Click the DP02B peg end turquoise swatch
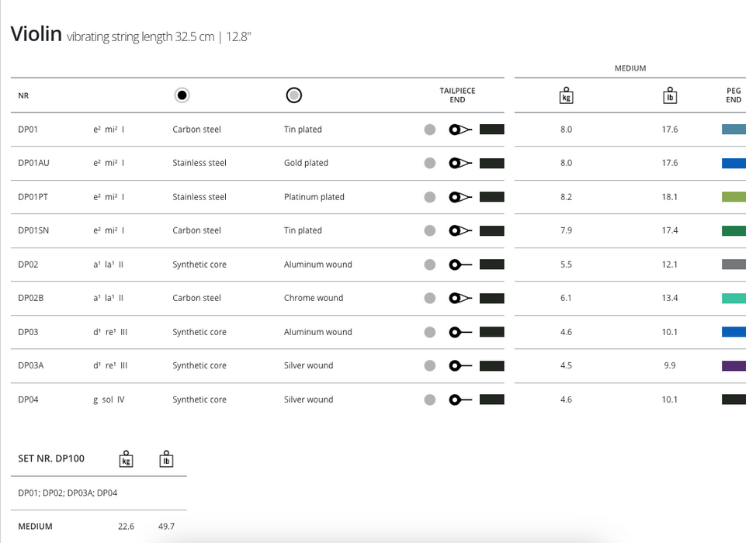This screenshot has width=756, height=543. pos(733,298)
